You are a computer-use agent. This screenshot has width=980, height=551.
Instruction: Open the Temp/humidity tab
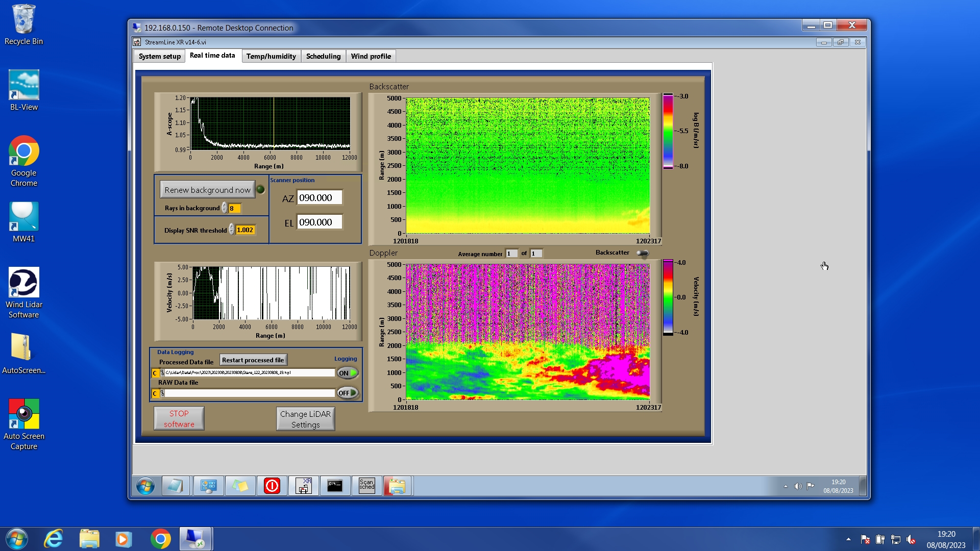coord(271,56)
